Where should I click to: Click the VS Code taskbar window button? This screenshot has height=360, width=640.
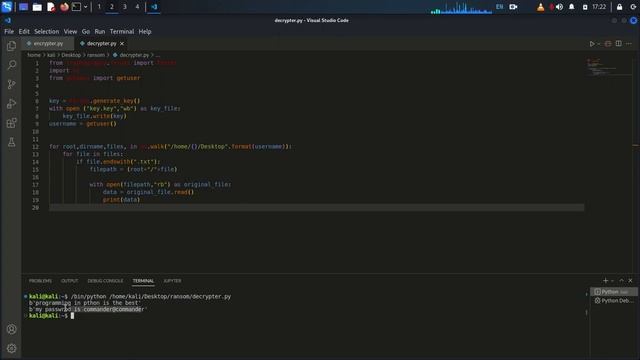154,7
